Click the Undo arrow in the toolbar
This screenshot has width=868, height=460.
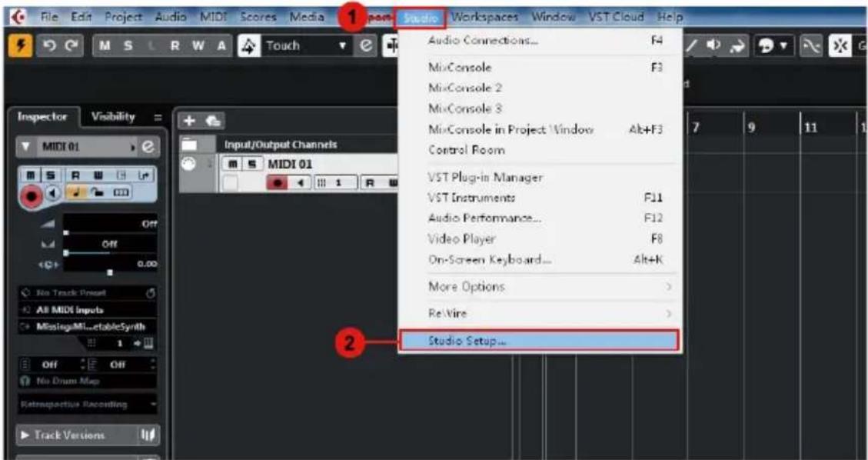click(49, 46)
